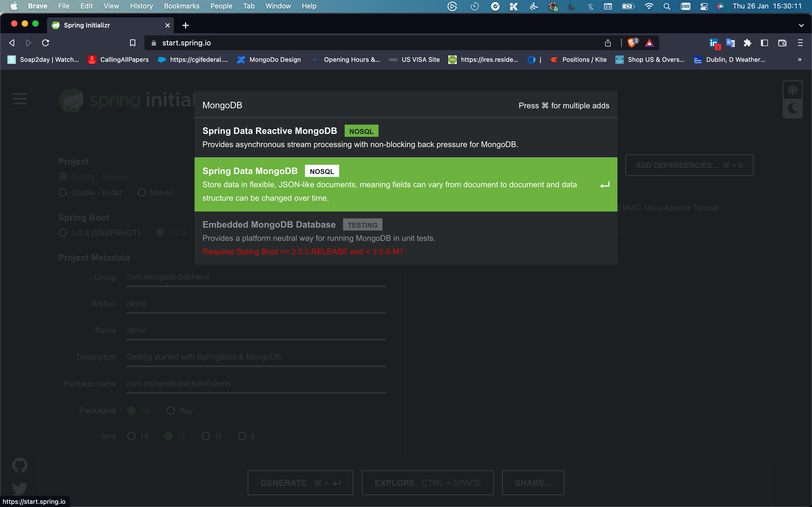This screenshot has width=812, height=507.
Task: Click the MongoDB dependency search field
Action: pyautogui.click(x=335, y=105)
